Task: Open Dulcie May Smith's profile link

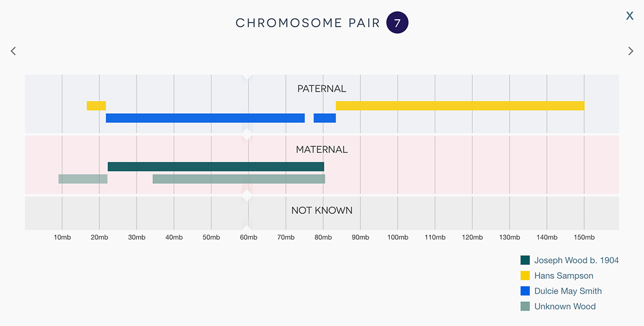Action: coord(568,291)
